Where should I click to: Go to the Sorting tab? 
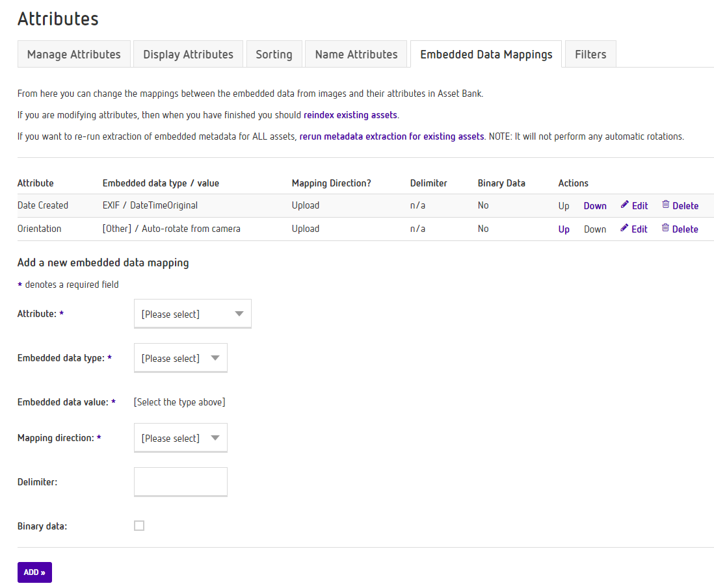[274, 55]
